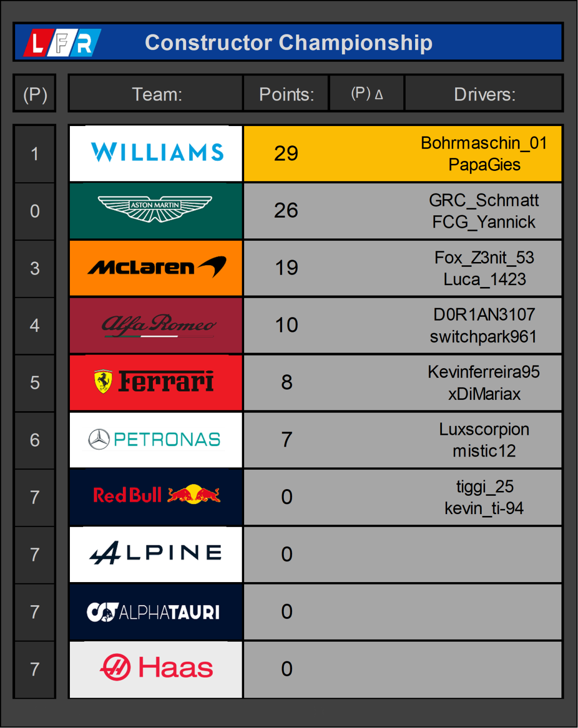The image size is (578, 728).
Task: Select the McLaren team logo
Action: pos(156,268)
